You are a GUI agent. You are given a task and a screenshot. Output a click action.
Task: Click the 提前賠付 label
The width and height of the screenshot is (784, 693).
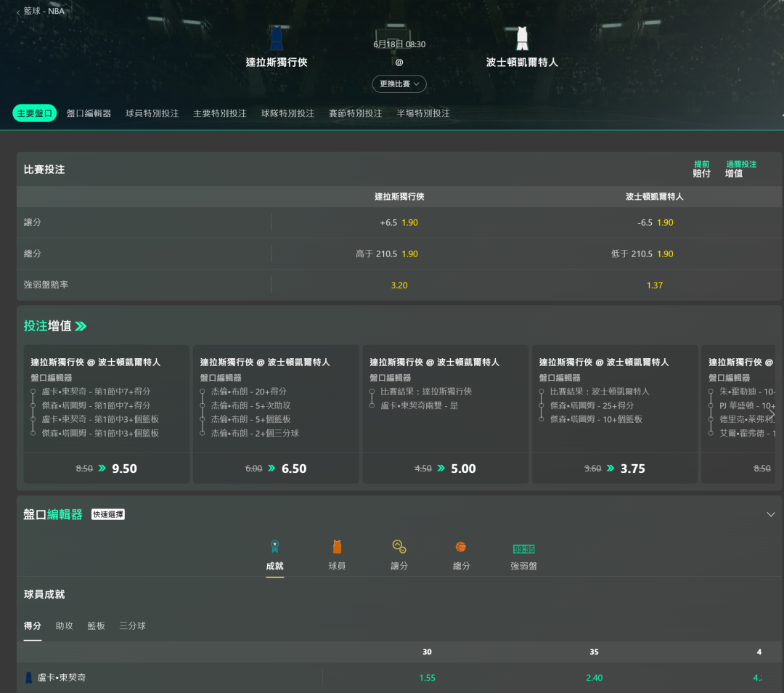tap(701, 169)
